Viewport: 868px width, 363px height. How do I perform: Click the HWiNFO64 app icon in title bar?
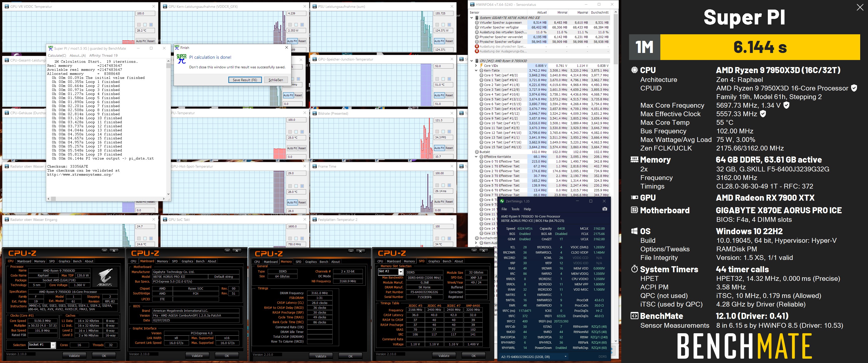click(x=472, y=4)
